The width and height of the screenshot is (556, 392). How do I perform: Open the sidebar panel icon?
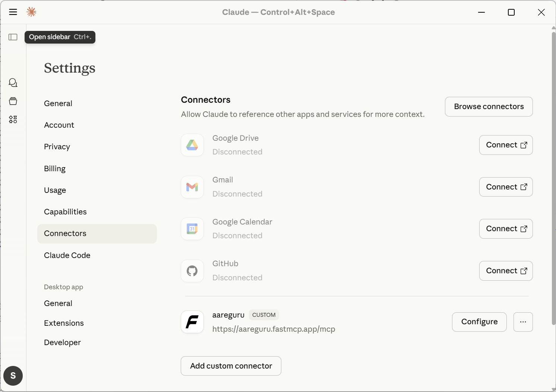click(13, 37)
